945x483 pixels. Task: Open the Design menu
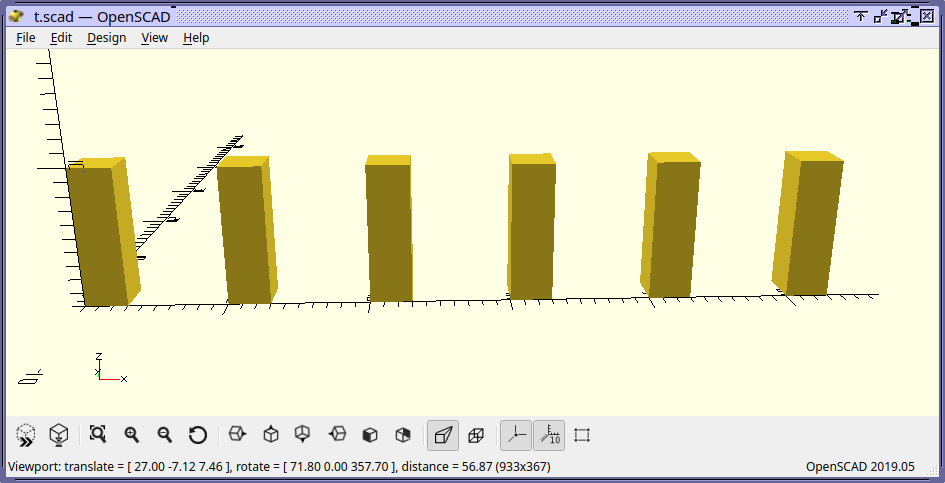pyautogui.click(x=107, y=37)
